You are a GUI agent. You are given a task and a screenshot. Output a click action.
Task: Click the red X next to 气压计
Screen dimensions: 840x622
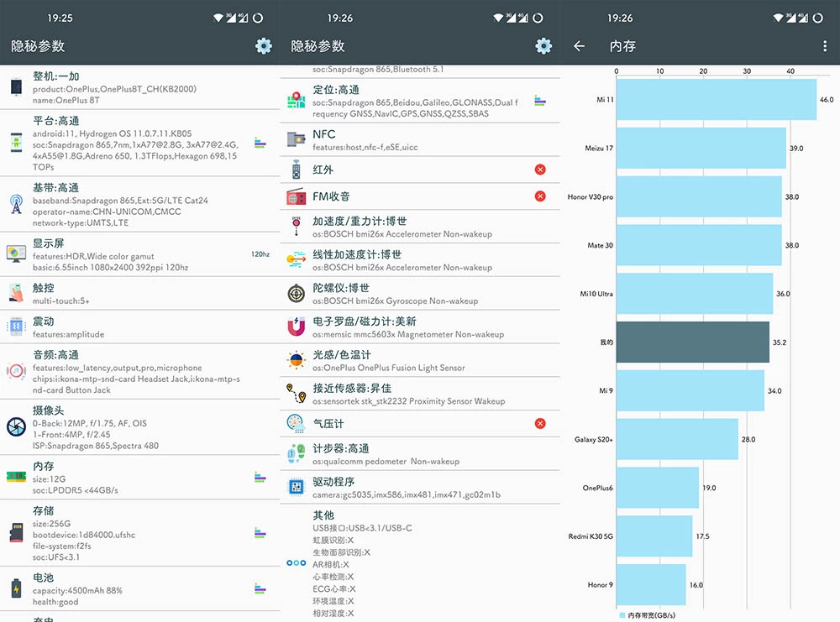[540, 423]
